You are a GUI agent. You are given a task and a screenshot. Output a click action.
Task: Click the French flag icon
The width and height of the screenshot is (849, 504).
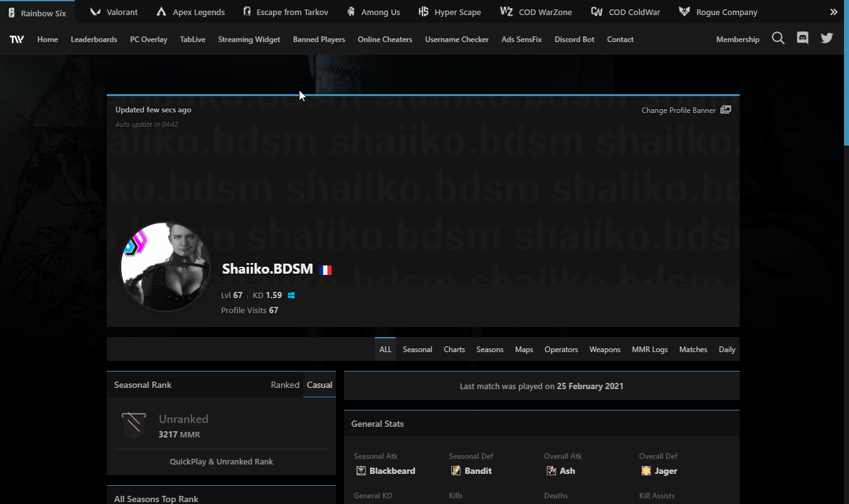tap(325, 270)
